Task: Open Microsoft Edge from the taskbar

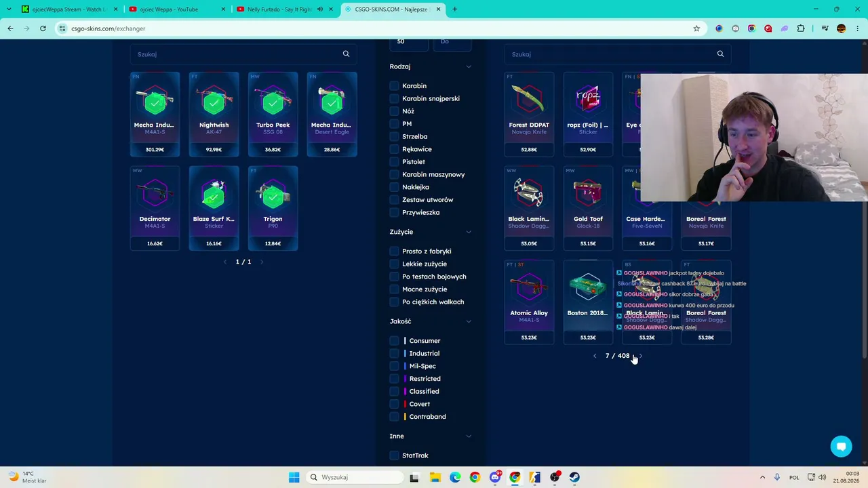Action: pyautogui.click(x=454, y=477)
